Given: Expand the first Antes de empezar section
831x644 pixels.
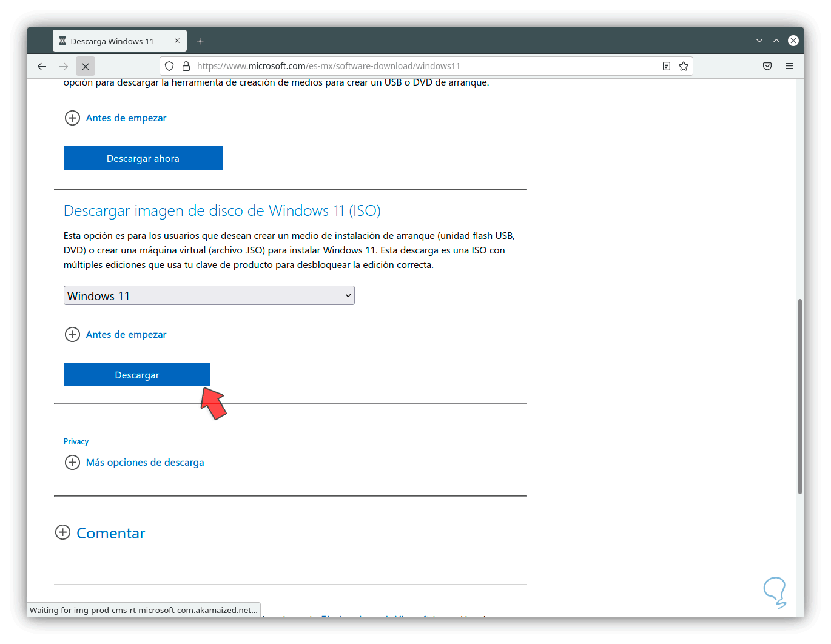Looking at the screenshot, I should 115,118.
